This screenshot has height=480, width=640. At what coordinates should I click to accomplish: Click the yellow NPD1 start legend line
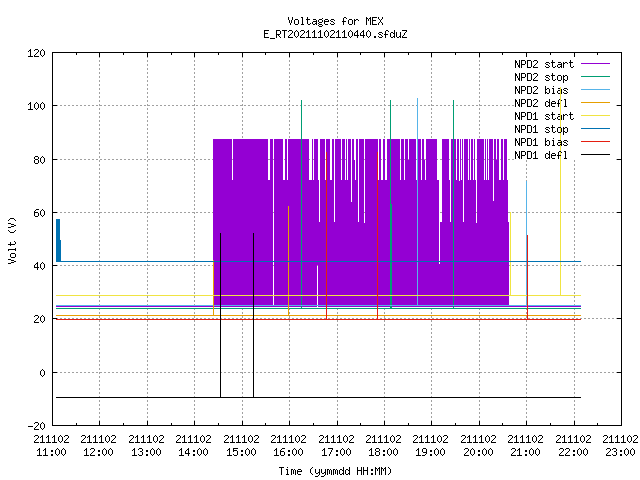pos(595,116)
